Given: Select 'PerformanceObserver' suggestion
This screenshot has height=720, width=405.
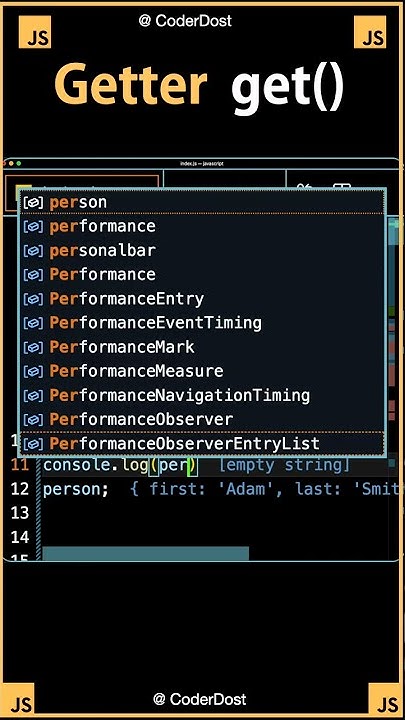Looking at the screenshot, I should point(201,419).
